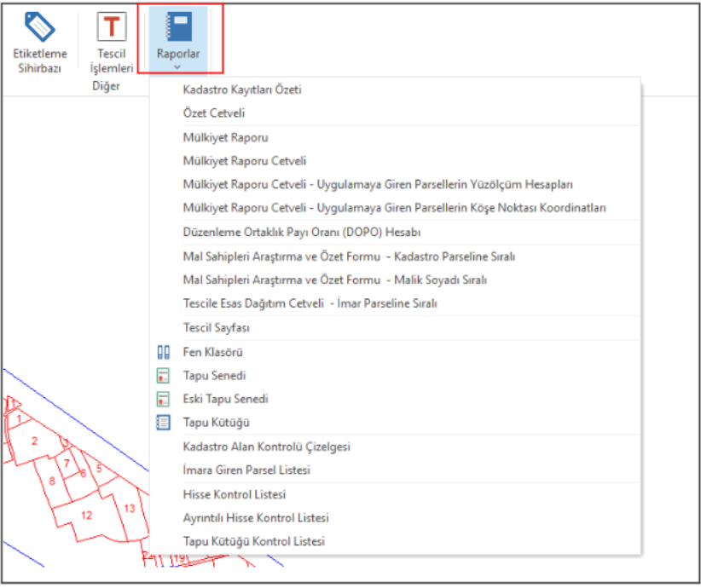Collapse the Raporlar dropdown arrow
The width and height of the screenshot is (701, 588).
click(x=178, y=66)
